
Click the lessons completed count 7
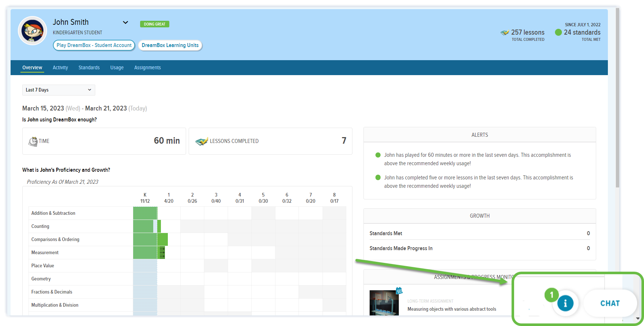pos(344,141)
